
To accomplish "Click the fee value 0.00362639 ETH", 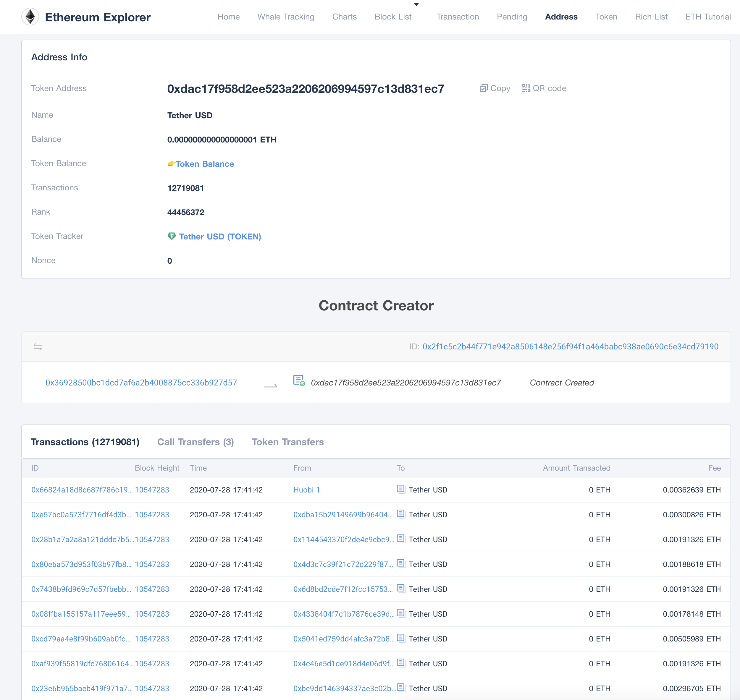I will (x=691, y=490).
